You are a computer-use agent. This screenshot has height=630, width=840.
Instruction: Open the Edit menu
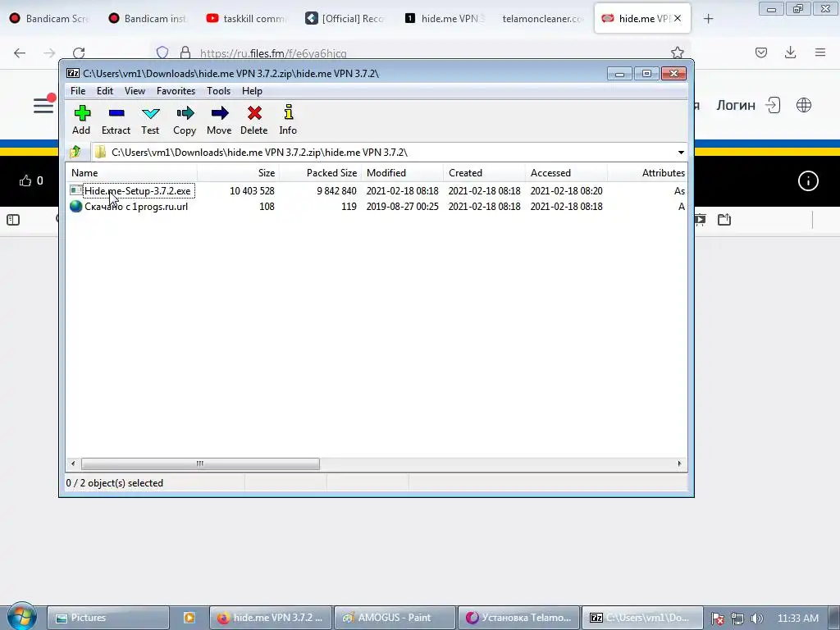point(104,91)
